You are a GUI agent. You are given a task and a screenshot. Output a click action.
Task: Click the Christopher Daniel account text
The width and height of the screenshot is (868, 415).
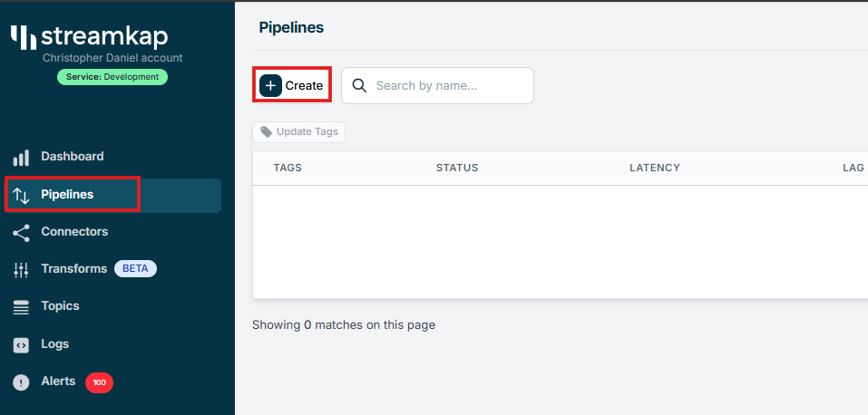(x=112, y=58)
